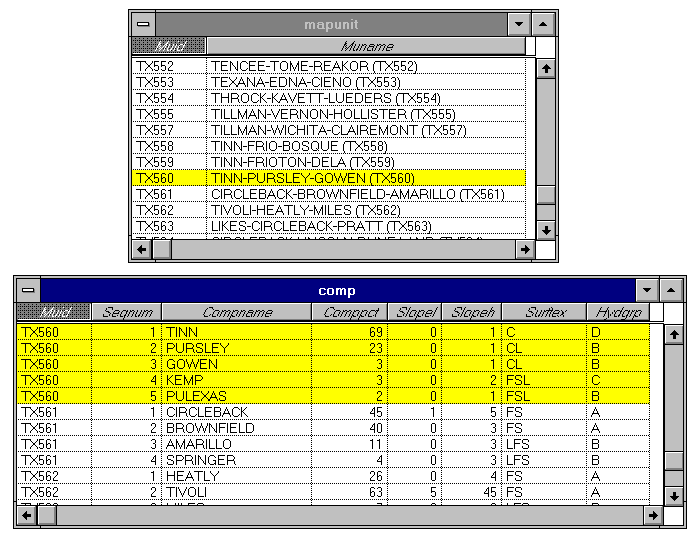694x533 pixels.
Task: Select the CIRCLEBACK-BROWNFIELD-AMARILLO (TX561) row
Action: [365, 194]
